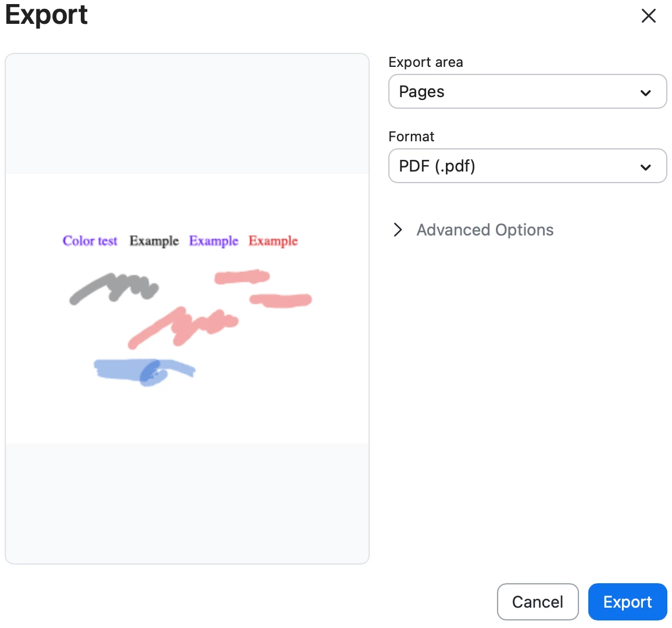Expand Advanced Options using the chevron arrow
The width and height of the screenshot is (672, 628).
[x=398, y=230]
